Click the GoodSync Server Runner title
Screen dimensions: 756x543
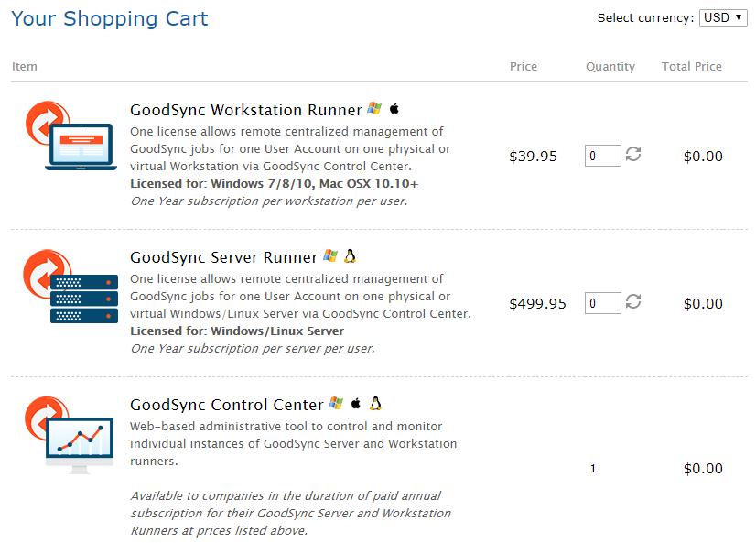click(223, 258)
